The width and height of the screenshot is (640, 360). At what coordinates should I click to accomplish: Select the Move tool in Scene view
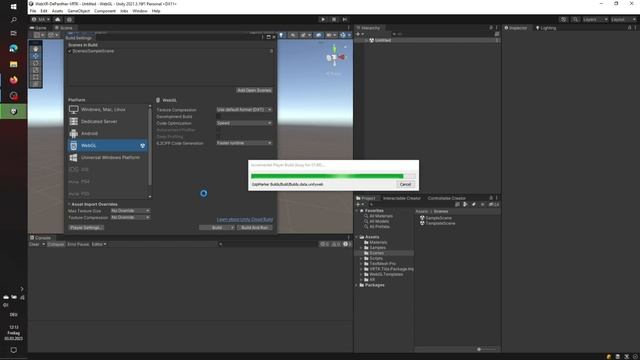coord(36,56)
